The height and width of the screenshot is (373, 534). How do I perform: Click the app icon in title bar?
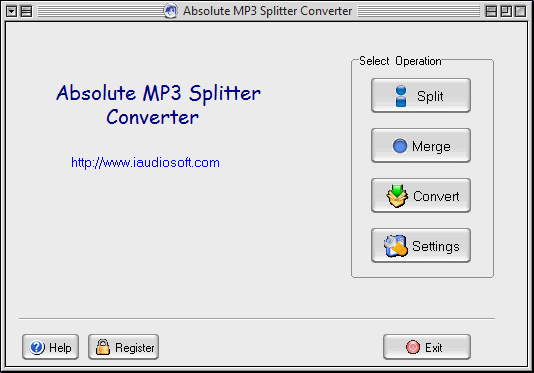171,11
